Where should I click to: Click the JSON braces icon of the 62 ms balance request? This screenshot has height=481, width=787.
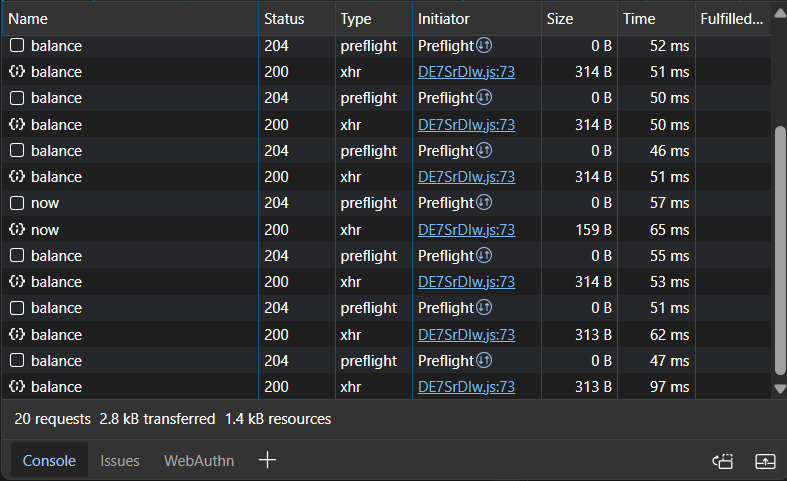(x=17, y=334)
